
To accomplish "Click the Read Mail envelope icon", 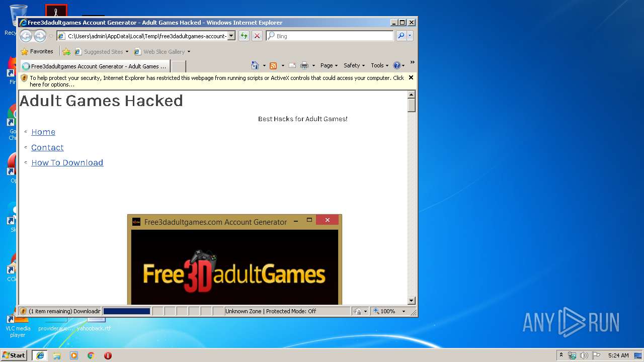I will pos(292,66).
